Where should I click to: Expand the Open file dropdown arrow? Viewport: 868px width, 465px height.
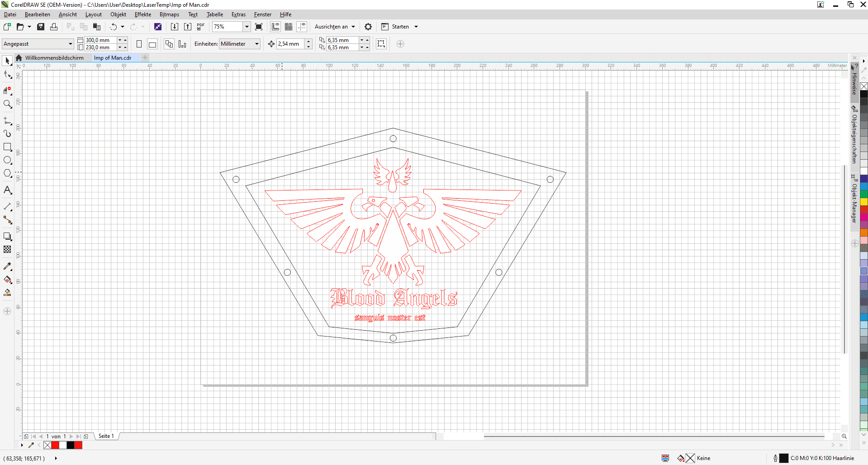(29, 27)
